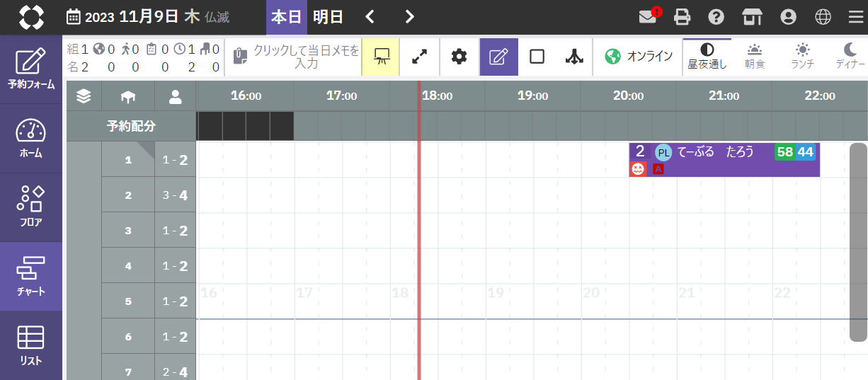Select table row 2
The image size is (868, 380).
tap(128, 195)
